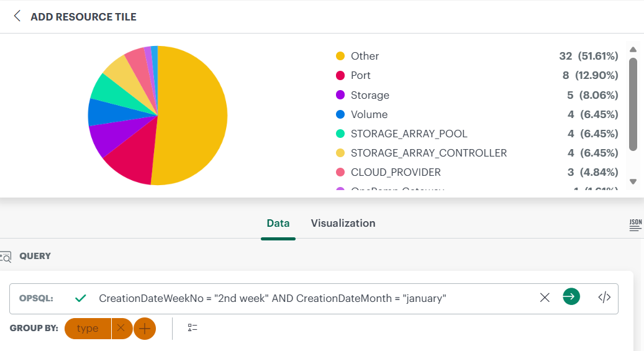Click the 32 (51.61%) value
Screen dimensions: 644x351
589,56
